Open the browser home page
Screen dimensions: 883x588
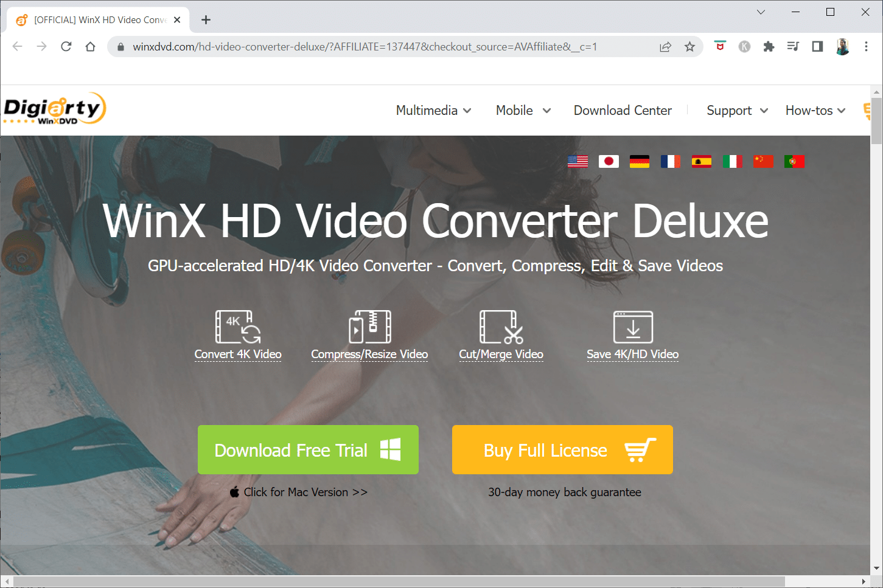tap(91, 47)
